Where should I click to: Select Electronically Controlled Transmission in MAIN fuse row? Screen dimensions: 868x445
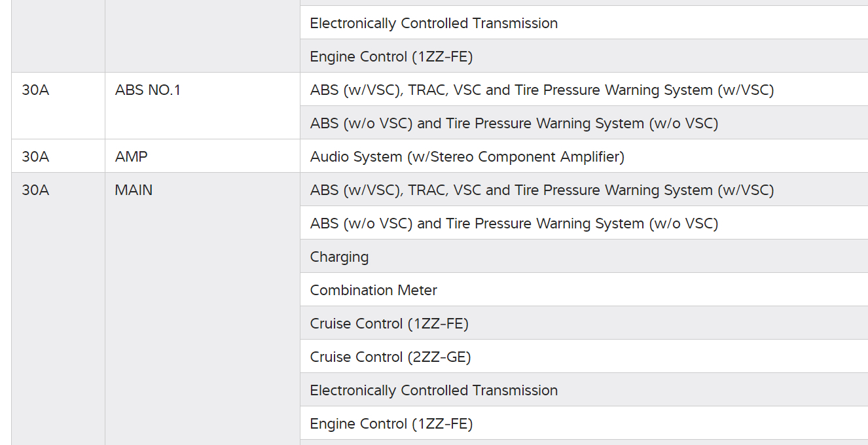(433, 391)
